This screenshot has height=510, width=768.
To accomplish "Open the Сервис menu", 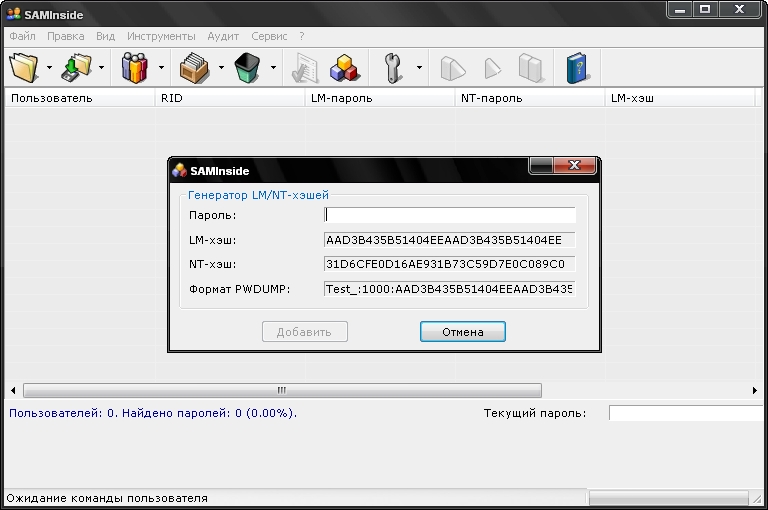I will 269,36.
